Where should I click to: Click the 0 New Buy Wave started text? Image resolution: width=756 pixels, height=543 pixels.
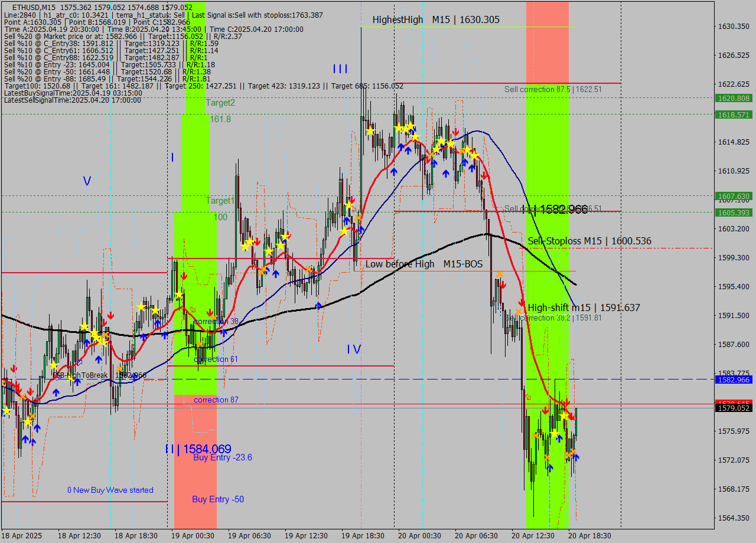coord(110,490)
